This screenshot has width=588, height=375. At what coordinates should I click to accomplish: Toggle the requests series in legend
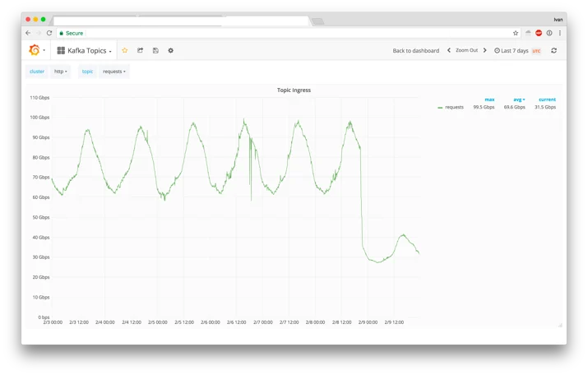[x=454, y=107]
